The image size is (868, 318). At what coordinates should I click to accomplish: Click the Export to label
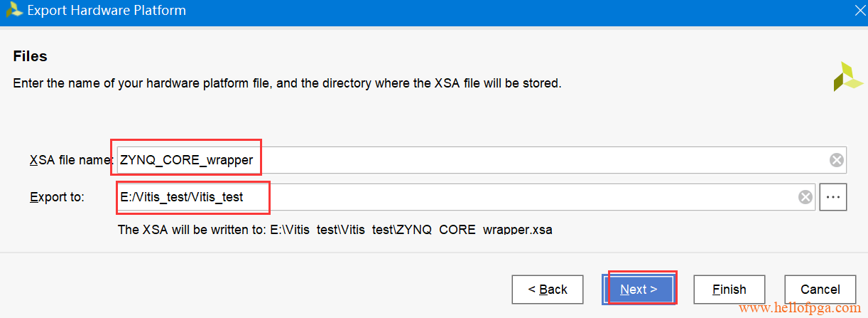point(57,197)
